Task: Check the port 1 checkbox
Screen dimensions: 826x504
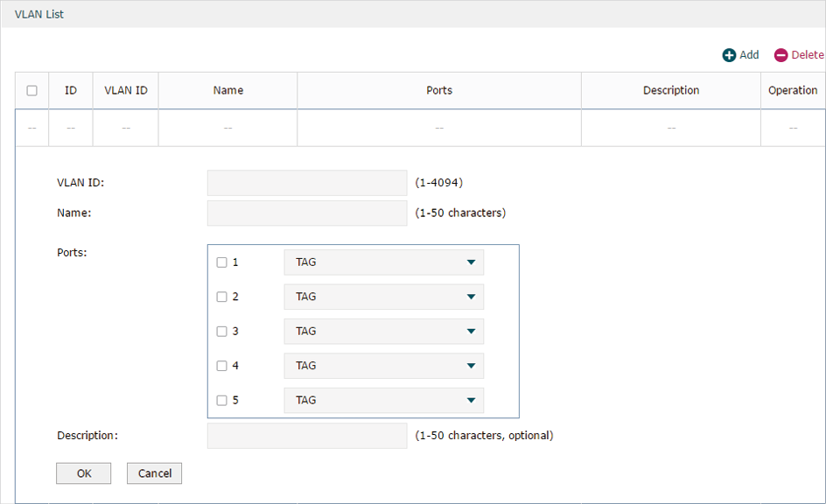Action: tap(221, 262)
